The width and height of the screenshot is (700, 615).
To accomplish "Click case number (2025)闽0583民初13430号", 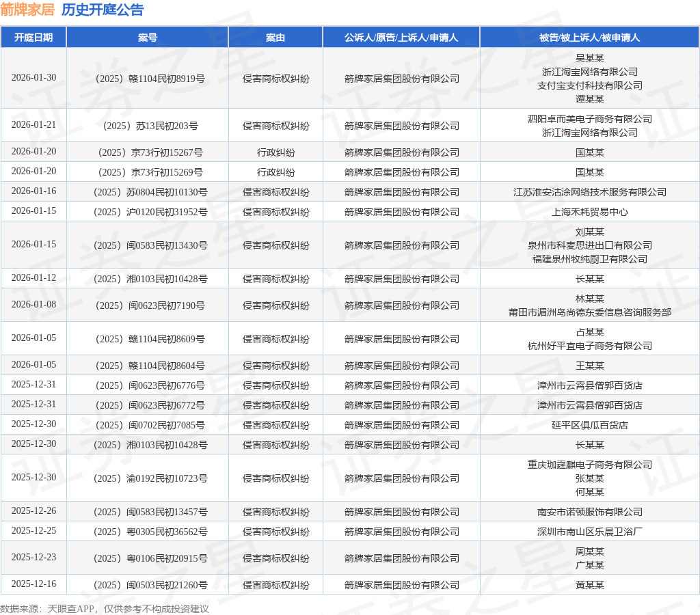I will tap(150, 245).
